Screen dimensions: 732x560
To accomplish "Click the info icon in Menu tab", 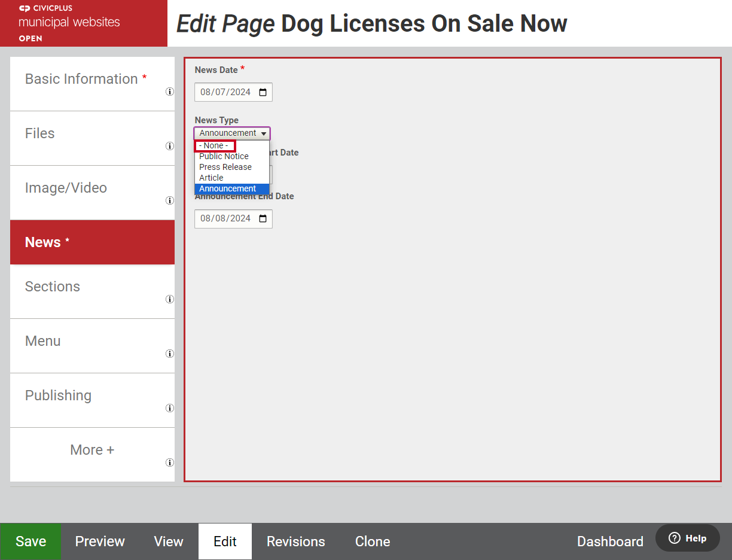I will pos(170,354).
